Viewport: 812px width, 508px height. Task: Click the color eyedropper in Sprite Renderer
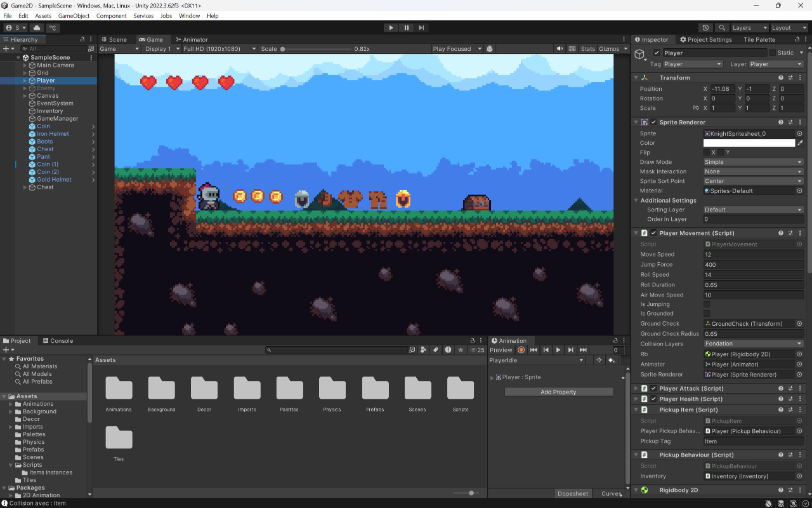[x=800, y=144]
